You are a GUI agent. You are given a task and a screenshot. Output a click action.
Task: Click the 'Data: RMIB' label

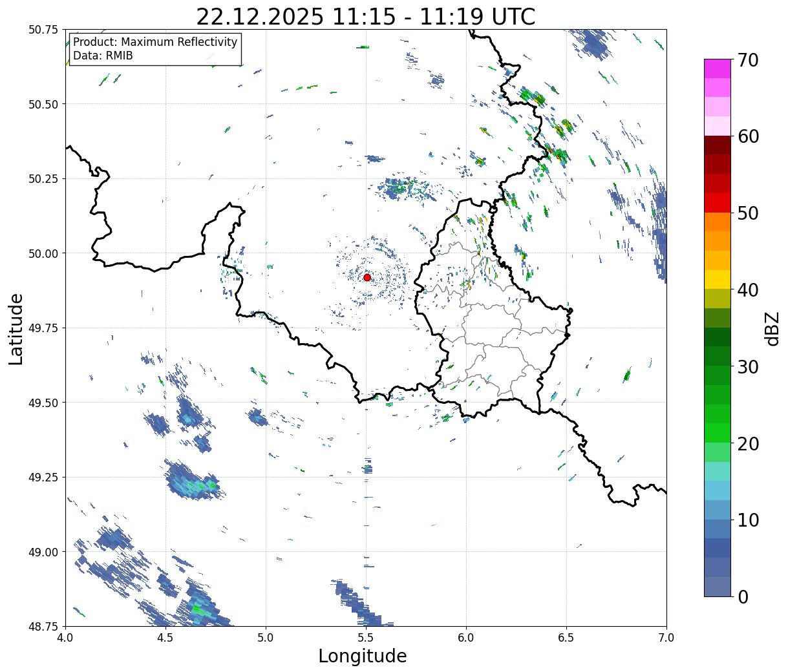[x=103, y=56]
